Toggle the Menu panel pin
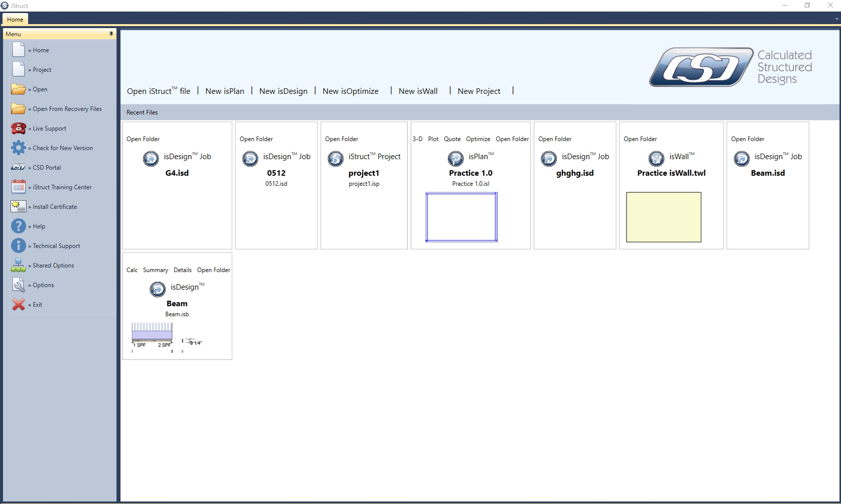Viewport: 841px width, 504px height. [x=111, y=34]
